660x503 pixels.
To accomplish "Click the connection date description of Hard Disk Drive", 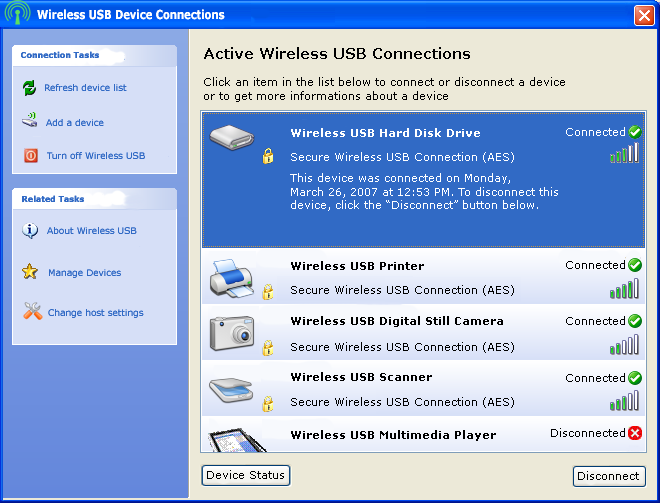I will click(424, 192).
